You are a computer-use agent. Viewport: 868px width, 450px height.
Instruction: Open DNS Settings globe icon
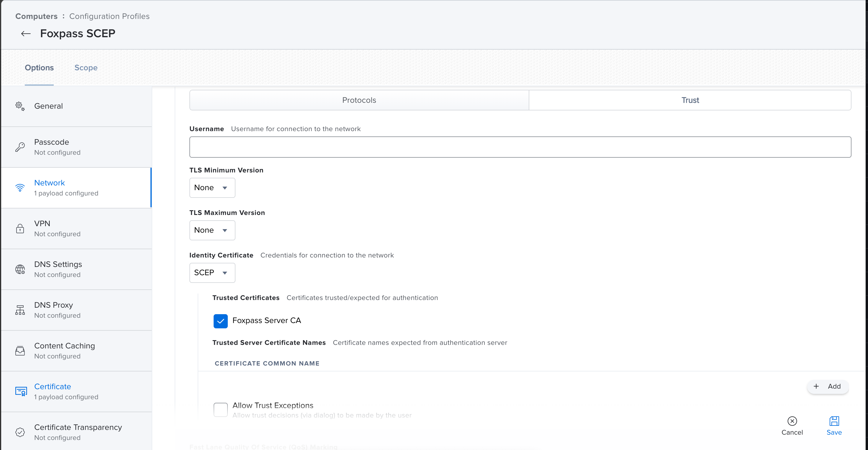pyautogui.click(x=20, y=269)
